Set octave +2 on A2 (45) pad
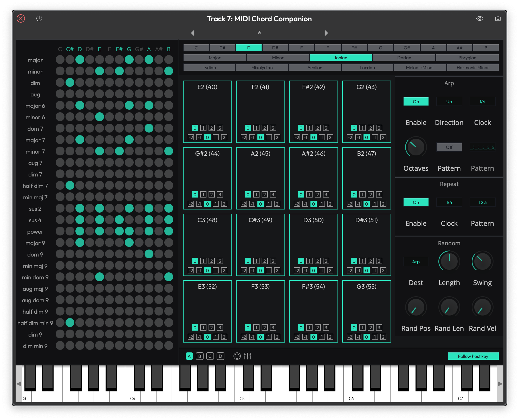Viewport: 519px width, 420px height. (x=277, y=204)
